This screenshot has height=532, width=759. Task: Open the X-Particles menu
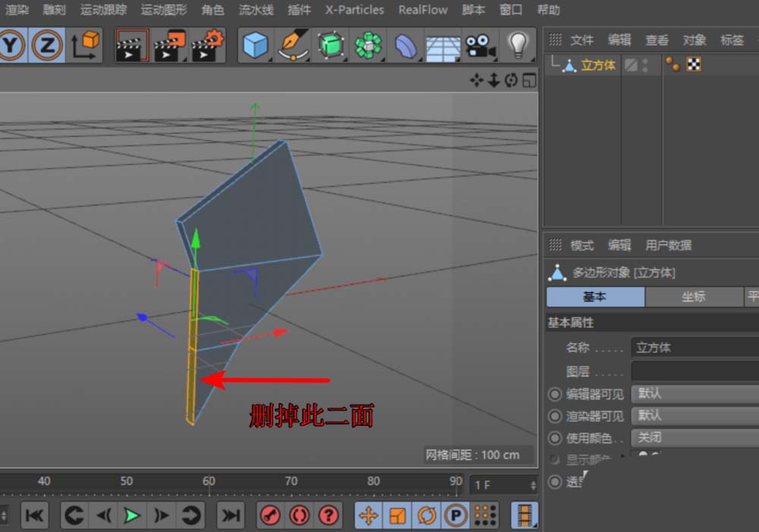[x=354, y=10]
